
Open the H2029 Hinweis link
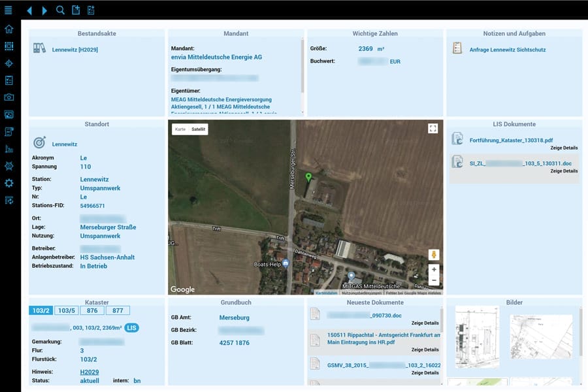(x=89, y=371)
